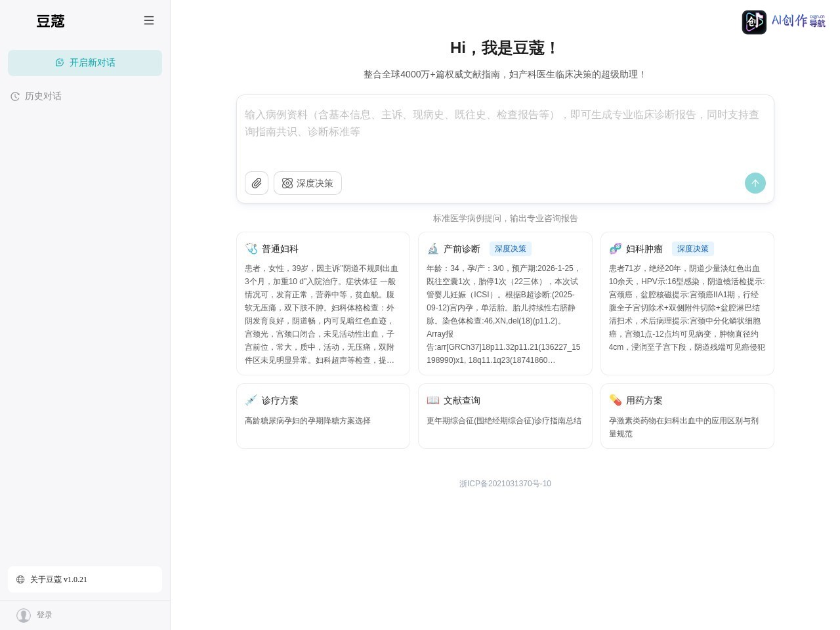Click the user avatar icon
The height and width of the screenshot is (630, 840).
(x=24, y=616)
